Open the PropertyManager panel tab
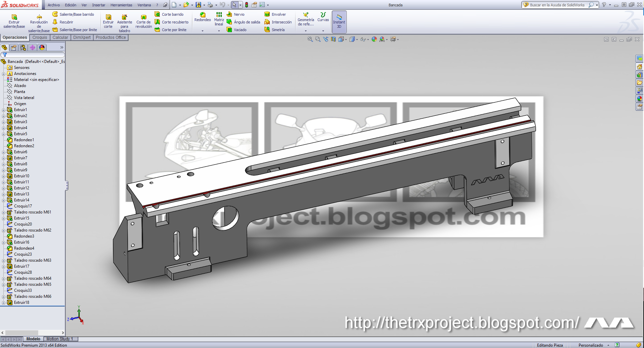 pyautogui.click(x=14, y=48)
